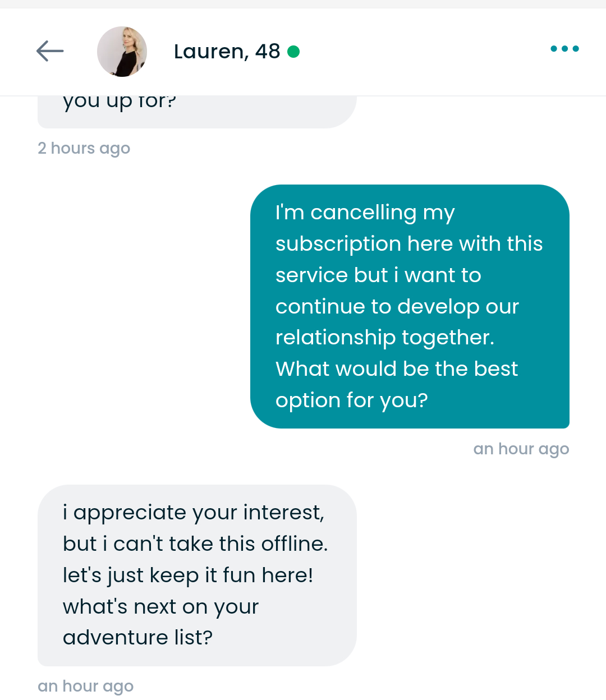Screen dimensions: 606x700
Task: Click the "an hour ago" timestamp under sent message
Action: [521, 449]
